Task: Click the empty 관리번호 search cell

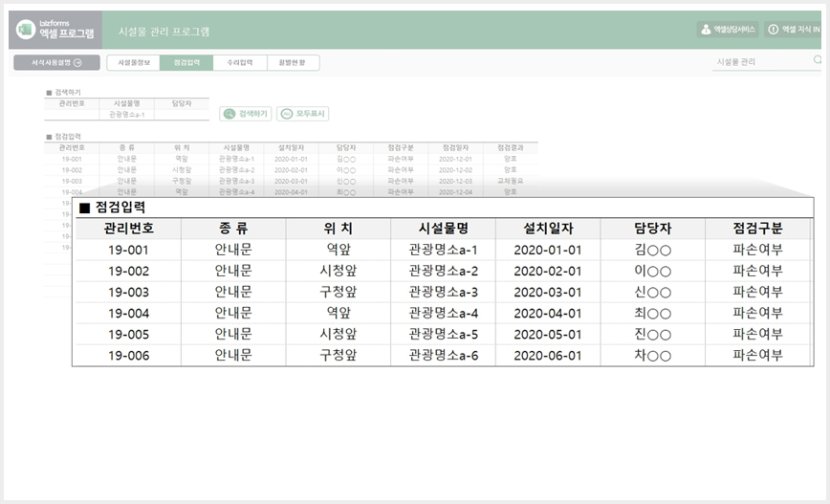Action: pyautogui.click(x=72, y=115)
